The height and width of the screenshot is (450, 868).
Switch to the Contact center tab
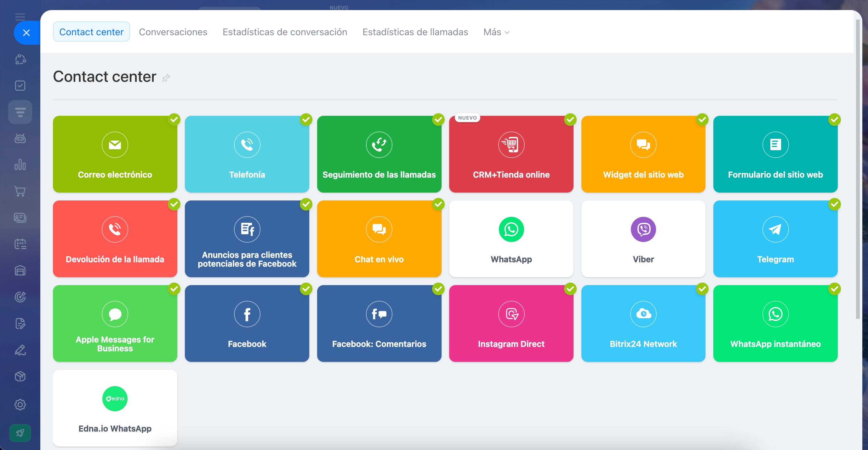pyautogui.click(x=91, y=32)
